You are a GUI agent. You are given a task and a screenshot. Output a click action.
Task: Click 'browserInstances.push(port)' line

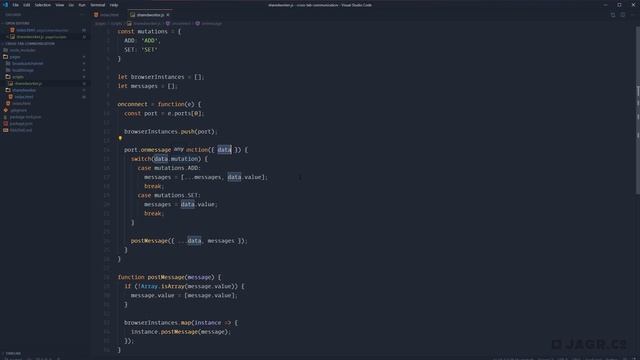coord(171,131)
